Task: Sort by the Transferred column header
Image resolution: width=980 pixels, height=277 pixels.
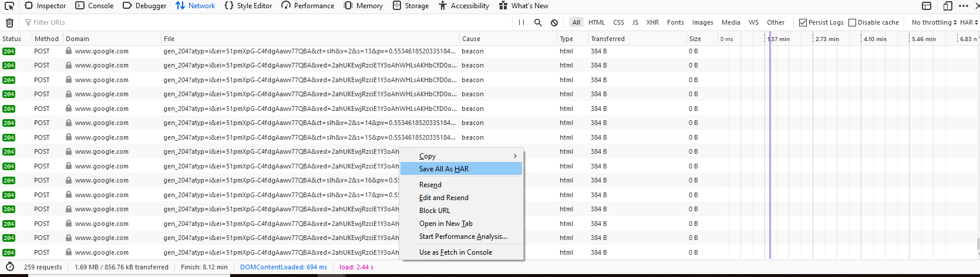Action: tap(608, 39)
